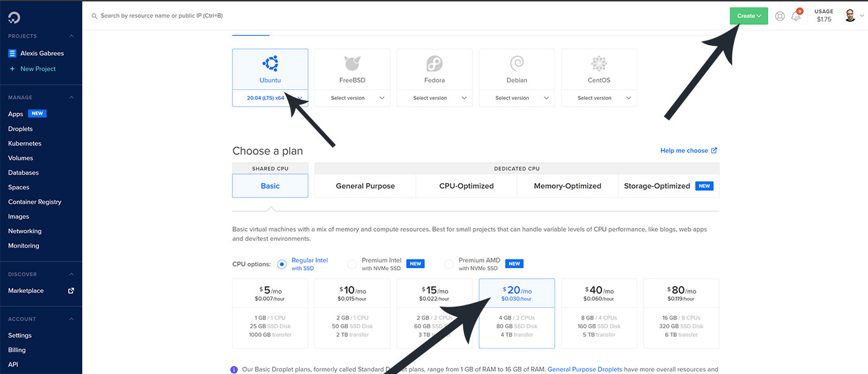The height and width of the screenshot is (374, 868).
Task: Switch to the General Purpose plan tab
Action: 365,186
